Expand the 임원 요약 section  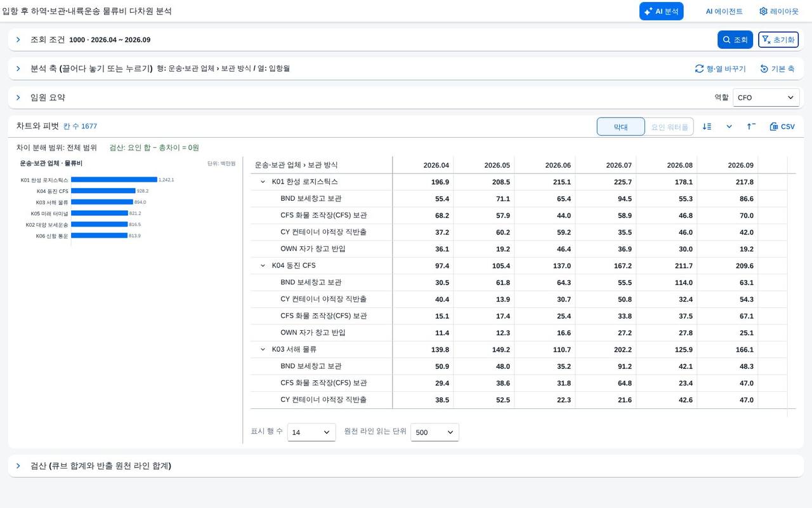pyautogui.click(x=18, y=98)
